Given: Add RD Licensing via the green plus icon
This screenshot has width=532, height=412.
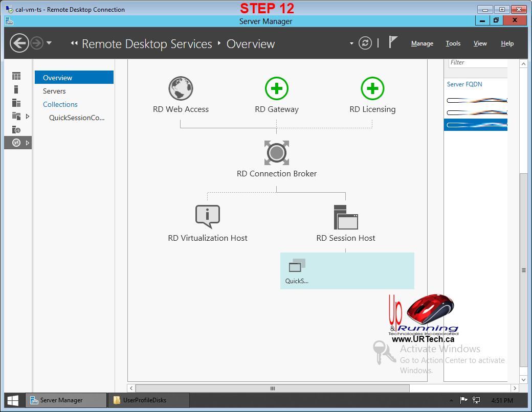Looking at the screenshot, I should click(x=372, y=89).
